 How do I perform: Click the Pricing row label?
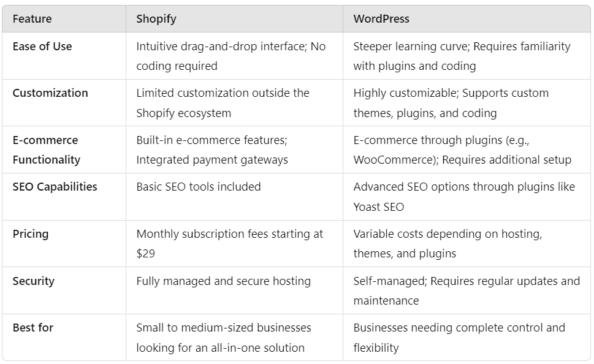click(31, 234)
